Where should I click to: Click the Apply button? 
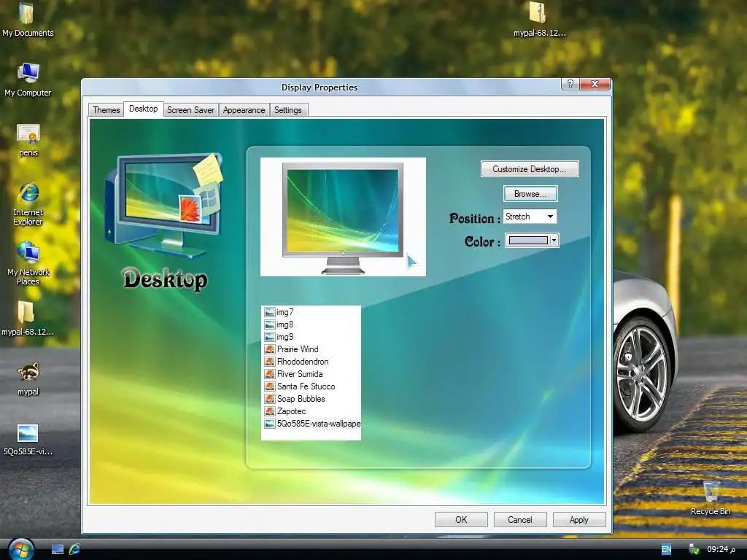coord(578,519)
